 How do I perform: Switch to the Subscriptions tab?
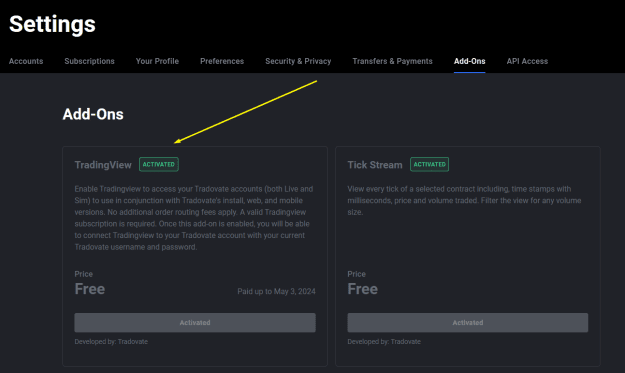pyautogui.click(x=89, y=61)
